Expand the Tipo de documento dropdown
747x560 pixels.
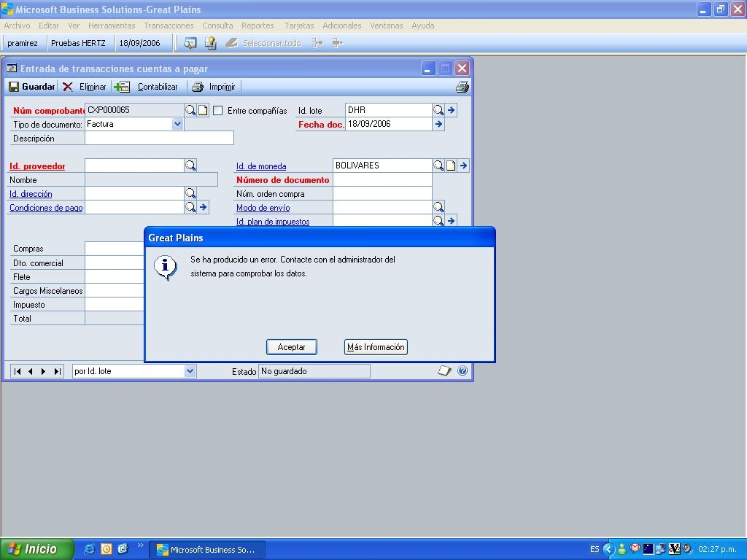point(177,124)
